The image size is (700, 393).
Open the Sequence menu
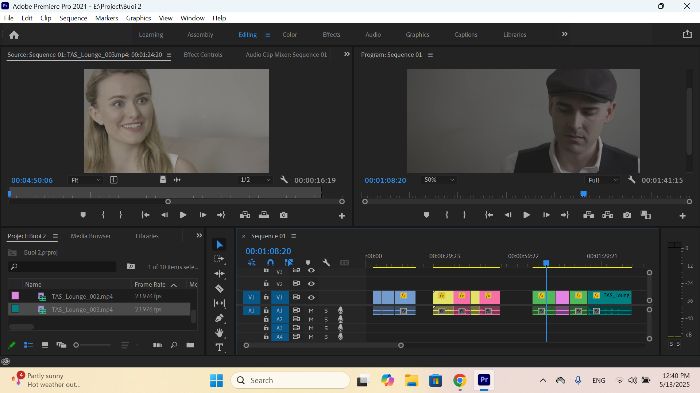point(73,18)
